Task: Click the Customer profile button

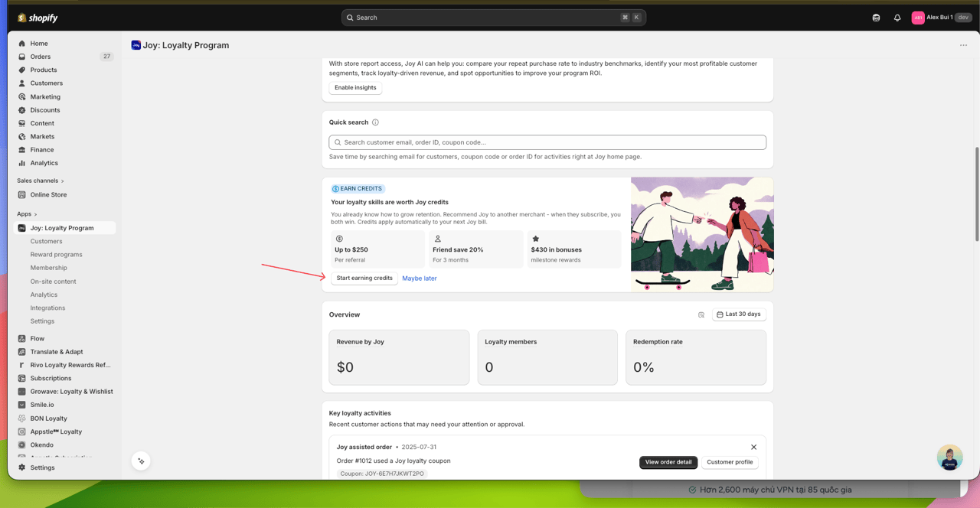Action: point(730,462)
